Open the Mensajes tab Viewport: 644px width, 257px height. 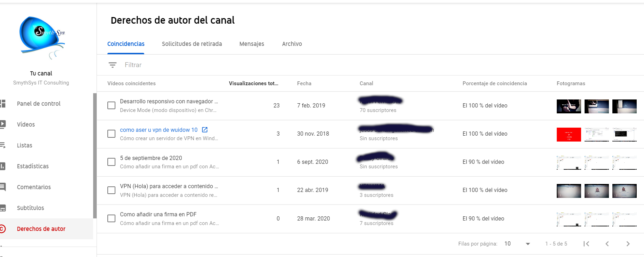(x=252, y=44)
